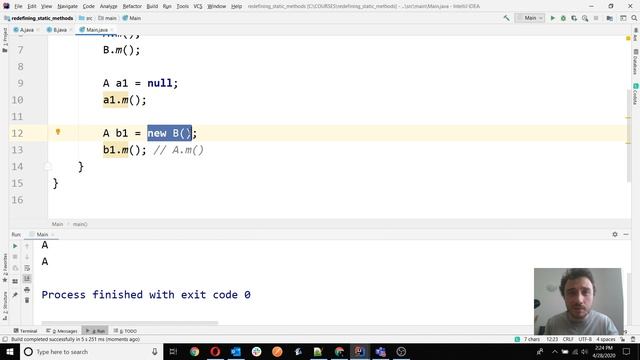
Task: Open the Favorites side tab
Action: [4, 268]
